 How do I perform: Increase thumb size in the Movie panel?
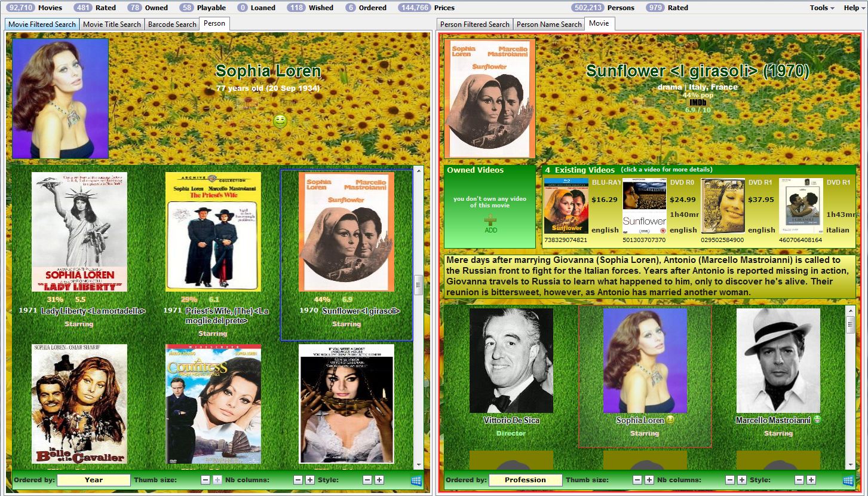pyautogui.click(x=649, y=480)
